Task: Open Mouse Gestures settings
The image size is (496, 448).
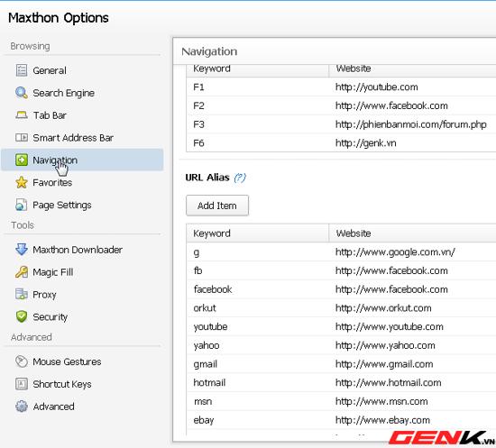Action: [67, 361]
